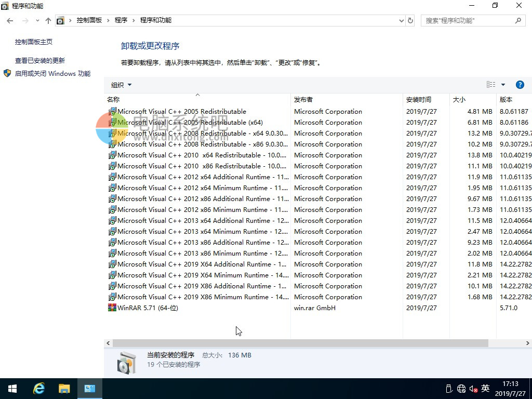Screen dimensions: 532x399
Task: Select 2012 x86 Minimum Runtime icon
Action: [112, 209]
